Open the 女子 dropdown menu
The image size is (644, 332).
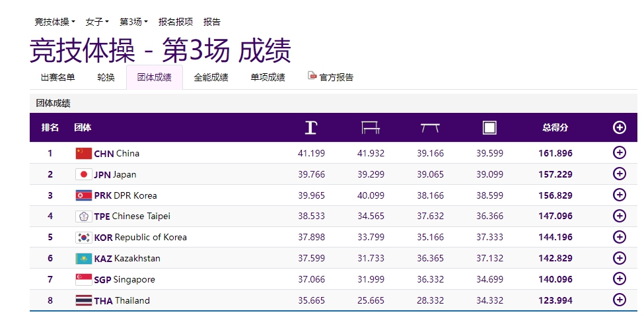click(x=97, y=22)
